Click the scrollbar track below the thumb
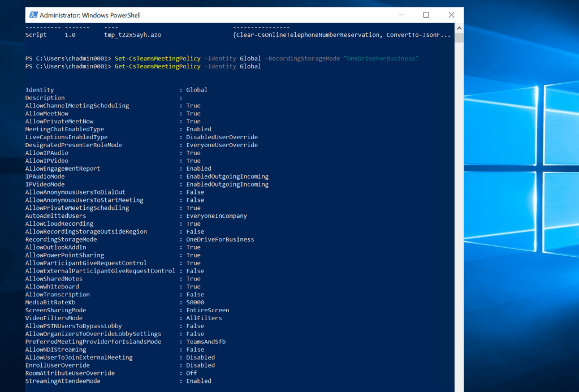 (x=459, y=226)
